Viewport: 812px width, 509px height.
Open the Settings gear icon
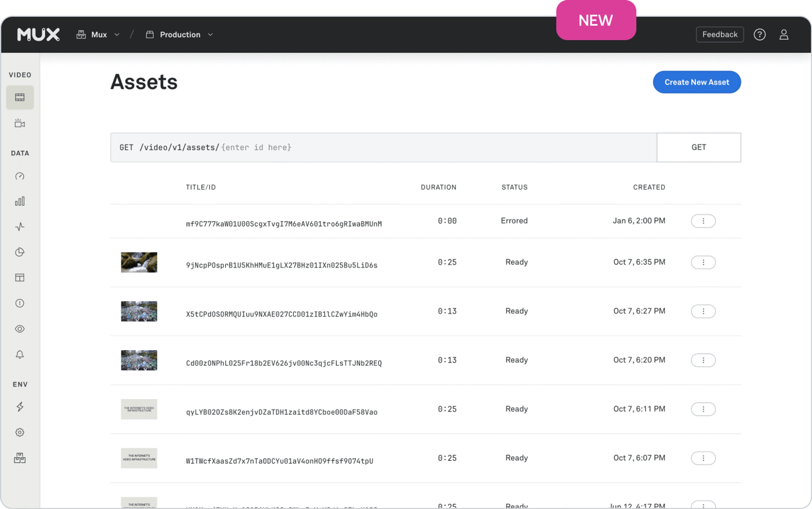[20, 432]
